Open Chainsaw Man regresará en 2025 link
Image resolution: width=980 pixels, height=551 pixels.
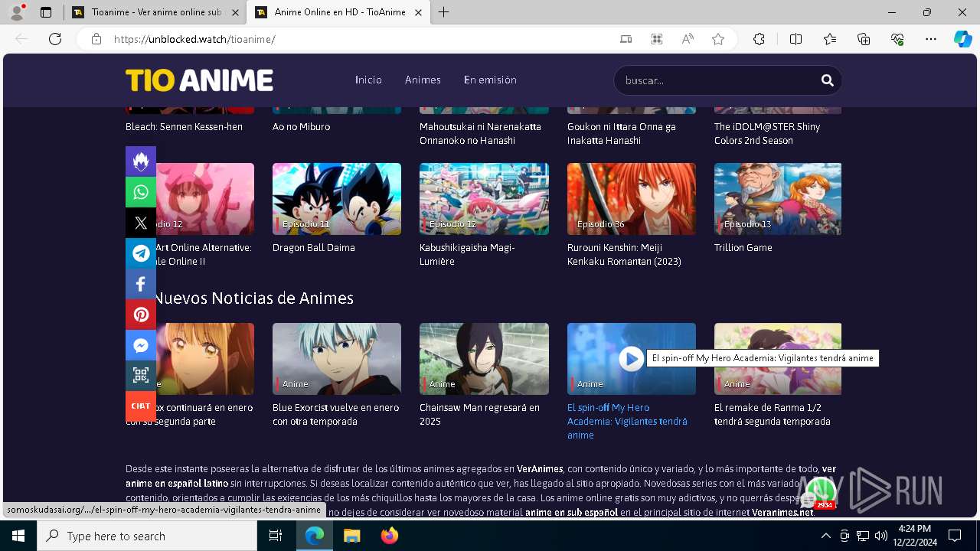point(479,415)
